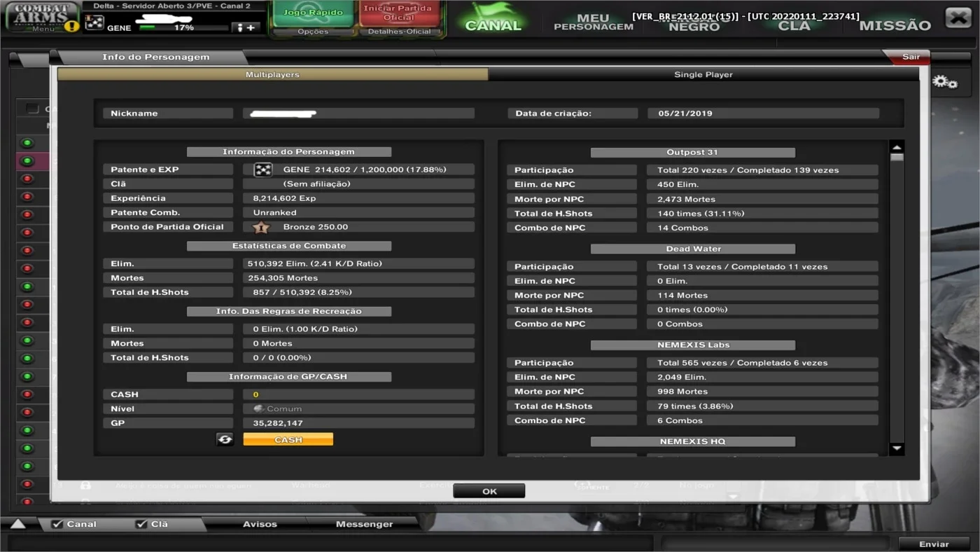Image resolution: width=980 pixels, height=552 pixels.
Task: Open the Messenger chat tab
Action: [x=364, y=524]
